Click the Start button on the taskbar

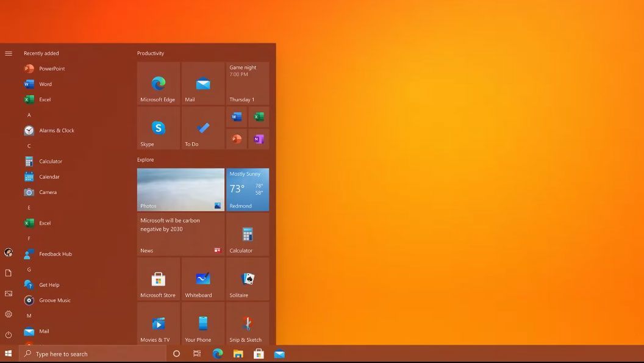(9, 354)
